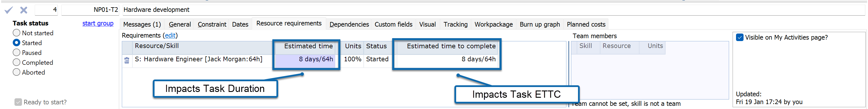Viewport: 868px width, 109px height.
Task: Delete the Hardware Engineer requirement via trash icon
Action: point(127,60)
